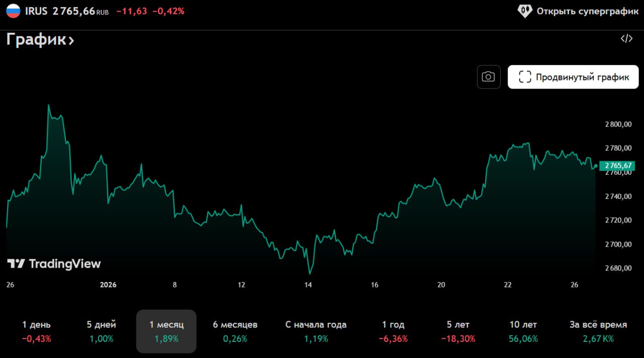Switch to the 1 месяц range

coord(167,331)
